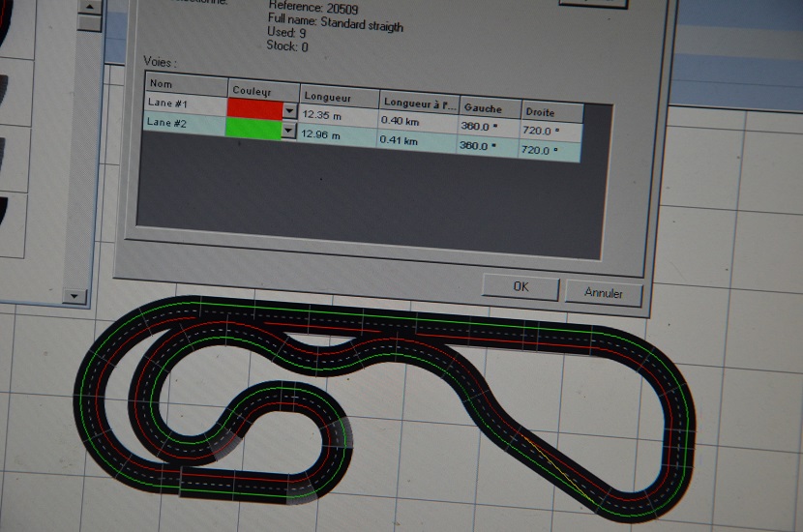The image size is (803, 532).
Task: Click the Couleur column header
Action: pyautogui.click(x=263, y=91)
